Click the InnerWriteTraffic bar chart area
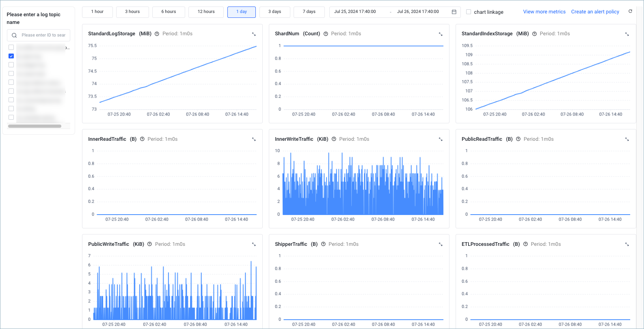Image resolution: width=644 pixels, height=329 pixels. click(x=363, y=183)
